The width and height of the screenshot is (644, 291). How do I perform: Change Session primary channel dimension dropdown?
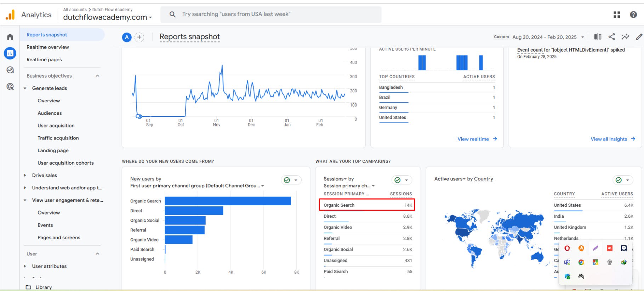click(349, 186)
